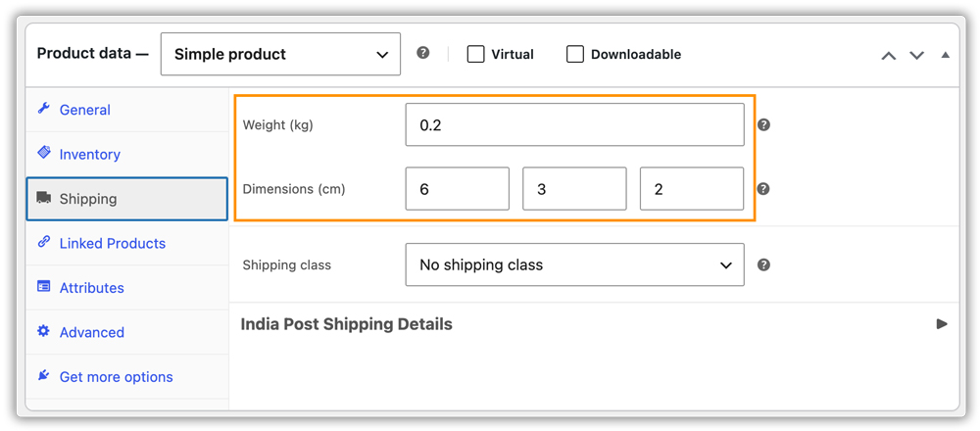Open the No shipping class dropdown

tap(575, 264)
